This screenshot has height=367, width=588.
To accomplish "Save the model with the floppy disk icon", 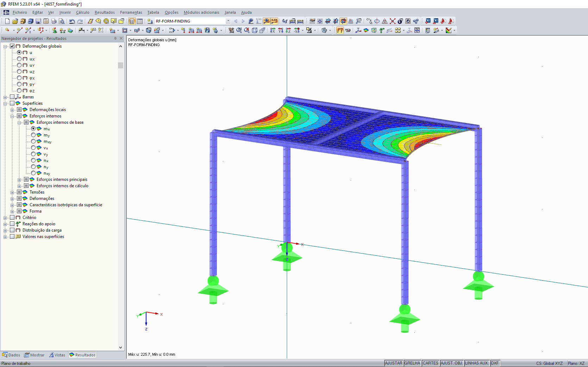I will pos(38,21).
